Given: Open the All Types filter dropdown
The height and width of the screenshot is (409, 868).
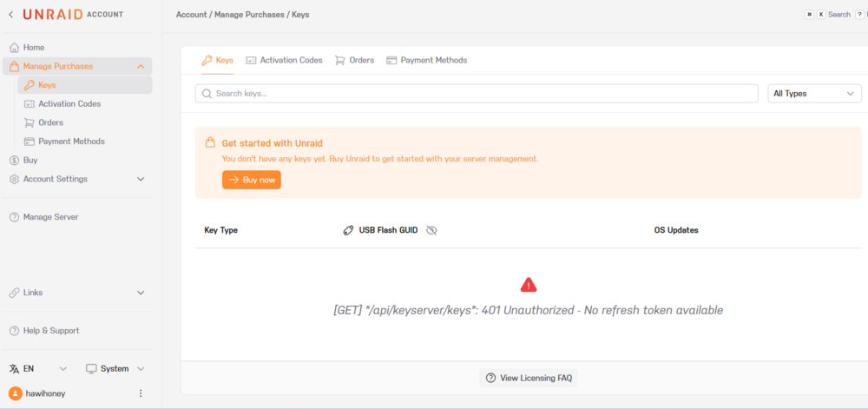Looking at the screenshot, I should pyautogui.click(x=814, y=94).
